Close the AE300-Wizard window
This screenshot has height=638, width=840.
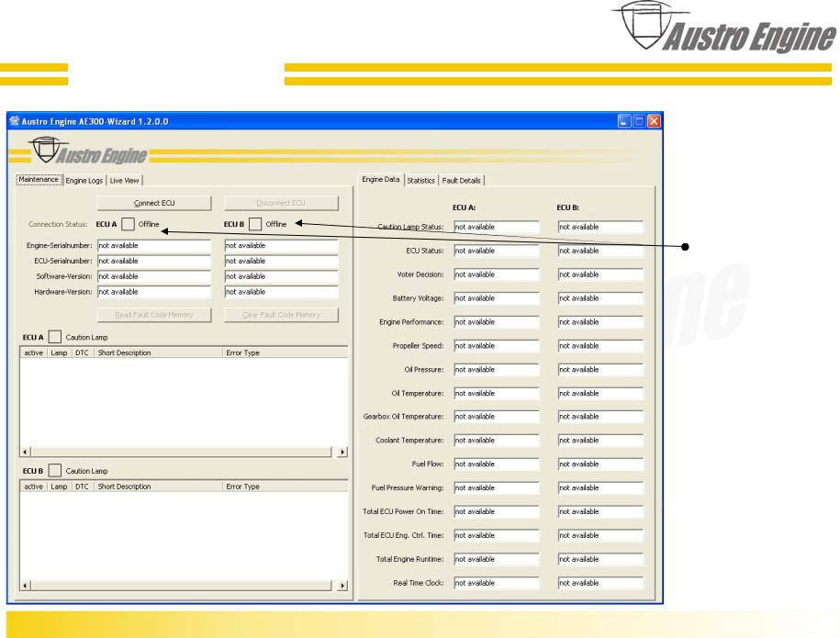coord(654,121)
